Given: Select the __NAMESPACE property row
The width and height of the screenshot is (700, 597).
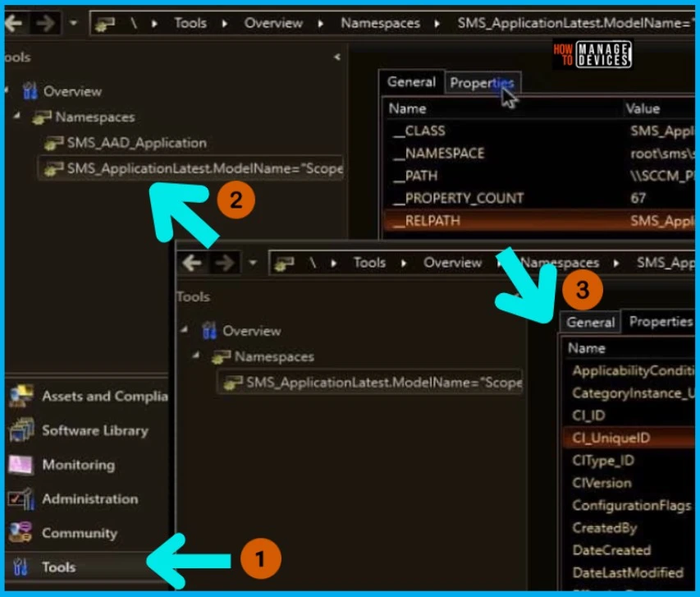Looking at the screenshot, I should (538, 154).
